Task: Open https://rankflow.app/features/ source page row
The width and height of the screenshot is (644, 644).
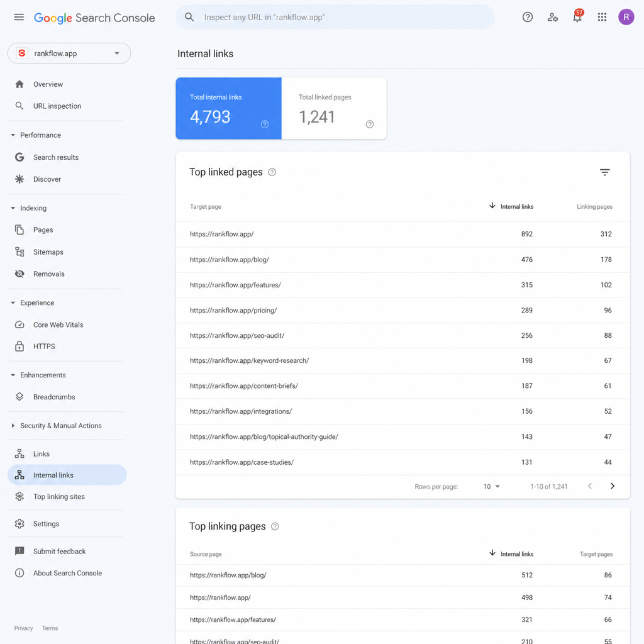Action: [402, 619]
